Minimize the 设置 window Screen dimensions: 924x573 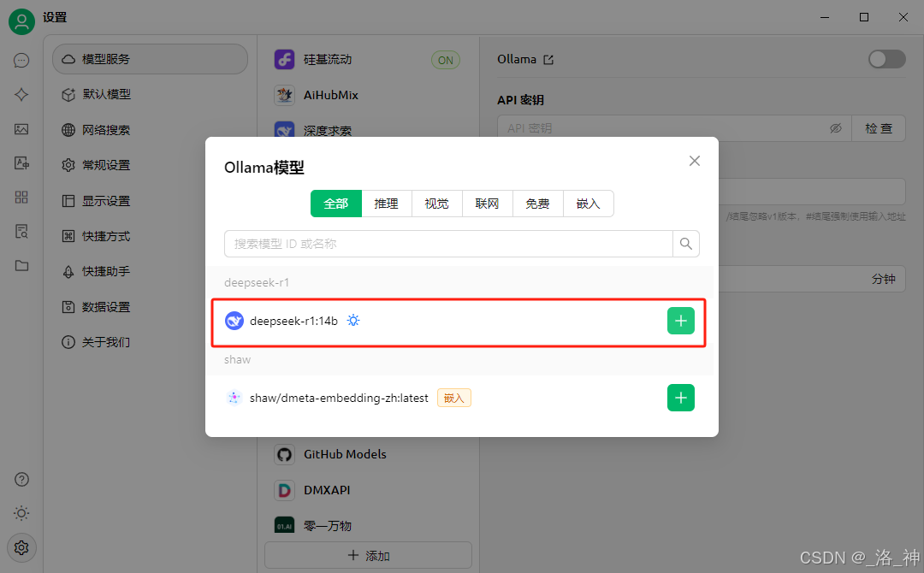[x=825, y=17]
